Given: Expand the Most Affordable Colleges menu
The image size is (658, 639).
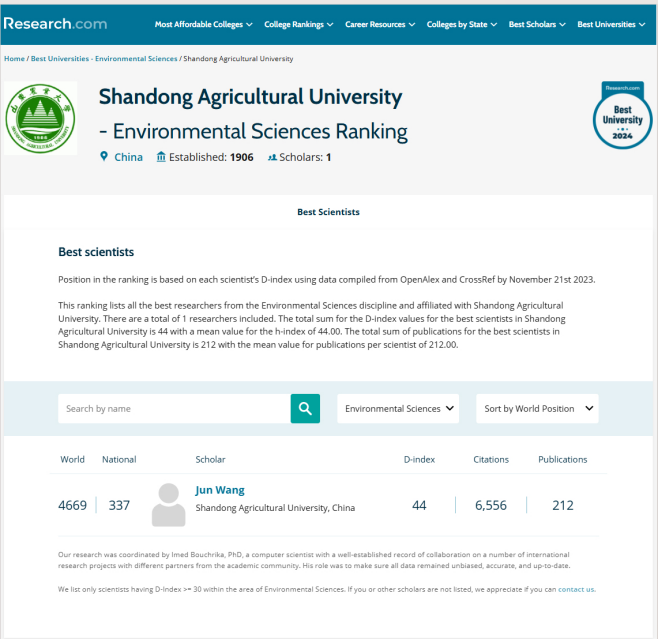Looking at the screenshot, I should point(203,24).
